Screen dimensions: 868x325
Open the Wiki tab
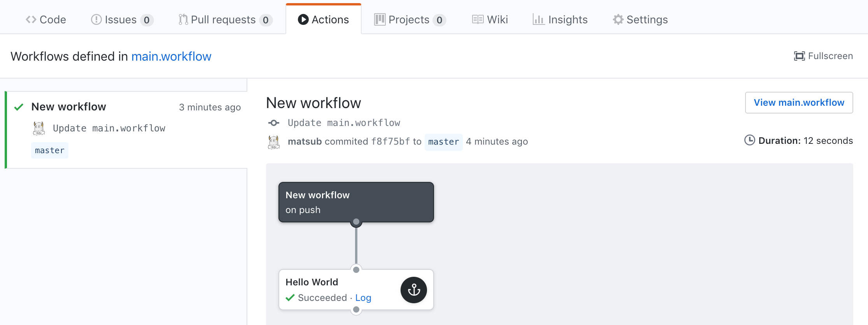[490, 19]
